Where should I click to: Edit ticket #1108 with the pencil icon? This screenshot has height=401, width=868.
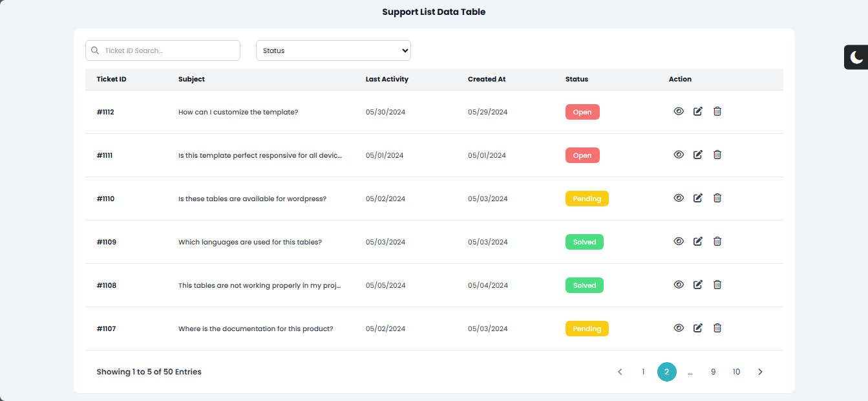(697, 285)
